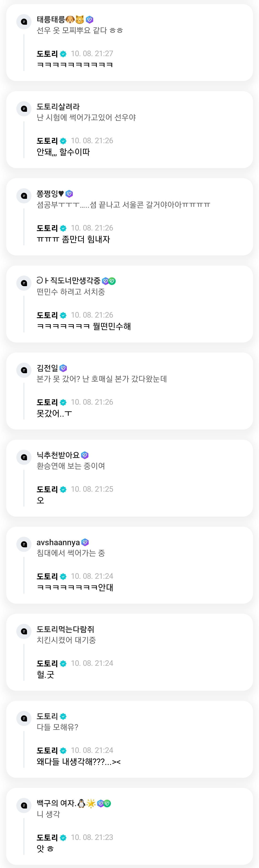259x868 pixels.
Task: Select the reply text 왜다들 내생각해???...><
Action: [78, 762]
